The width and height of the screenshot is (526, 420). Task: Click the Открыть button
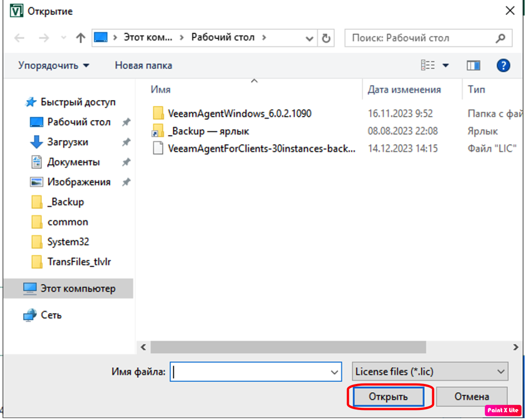tap(388, 397)
